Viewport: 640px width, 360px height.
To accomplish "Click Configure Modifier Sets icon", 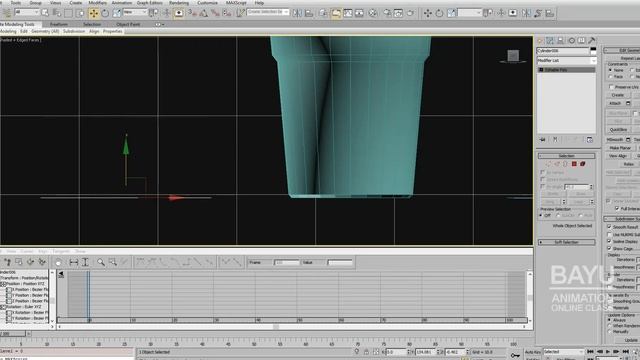I will 590,140.
